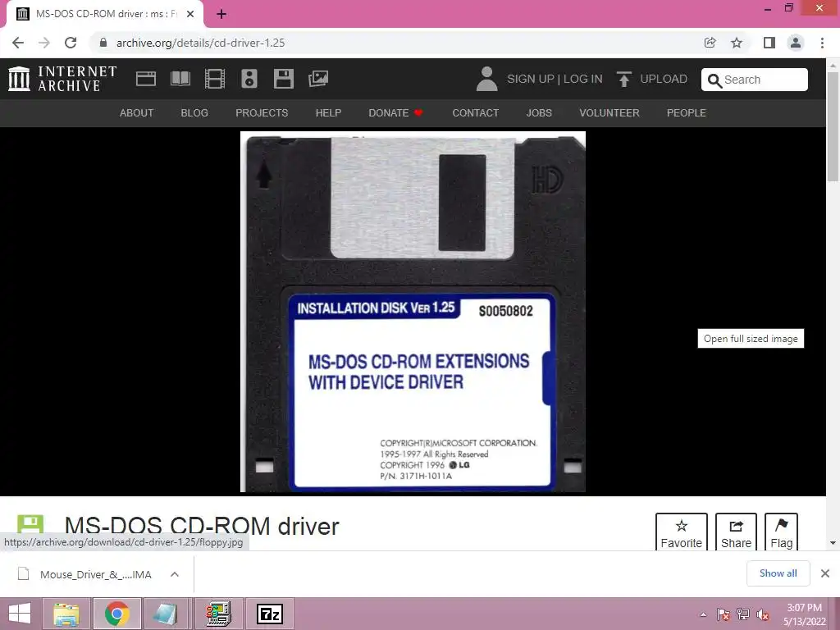Open the computer setup taskbar app
The width and height of the screenshot is (840, 630).
pos(218,614)
